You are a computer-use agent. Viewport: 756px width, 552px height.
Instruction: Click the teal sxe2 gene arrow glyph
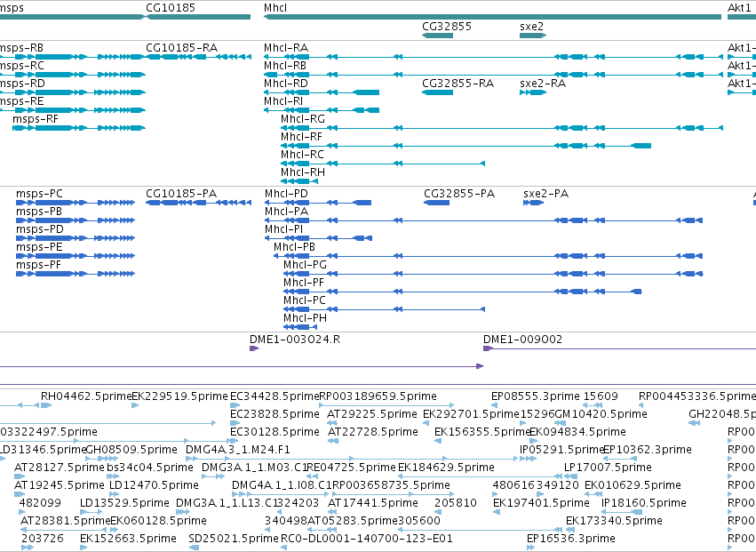pyautogui.click(x=533, y=36)
